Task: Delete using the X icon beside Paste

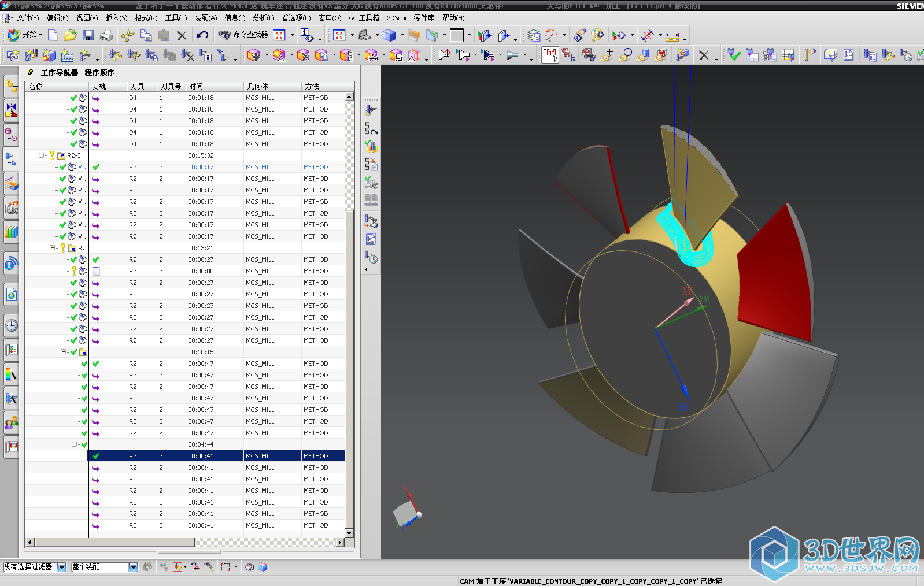Action: [x=182, y=35]
